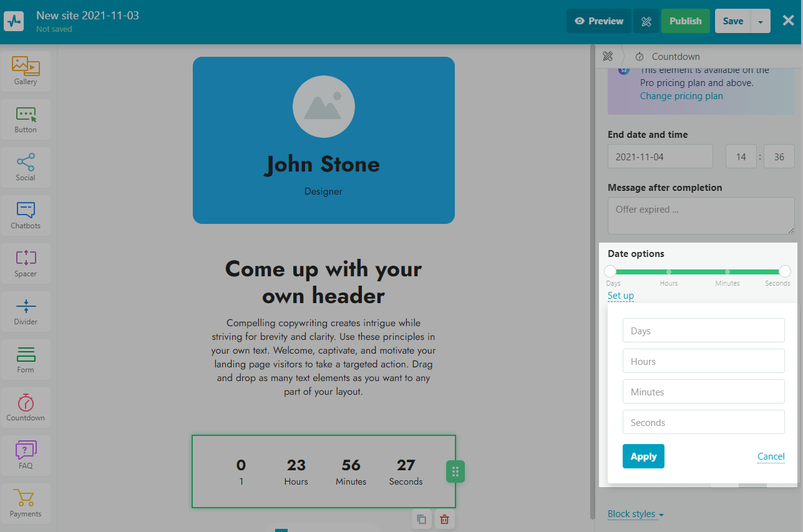The height and width of the screenshot is (532, 803).
Task: Open the Save dropdown arrow
Action: [x=760, y=21]
